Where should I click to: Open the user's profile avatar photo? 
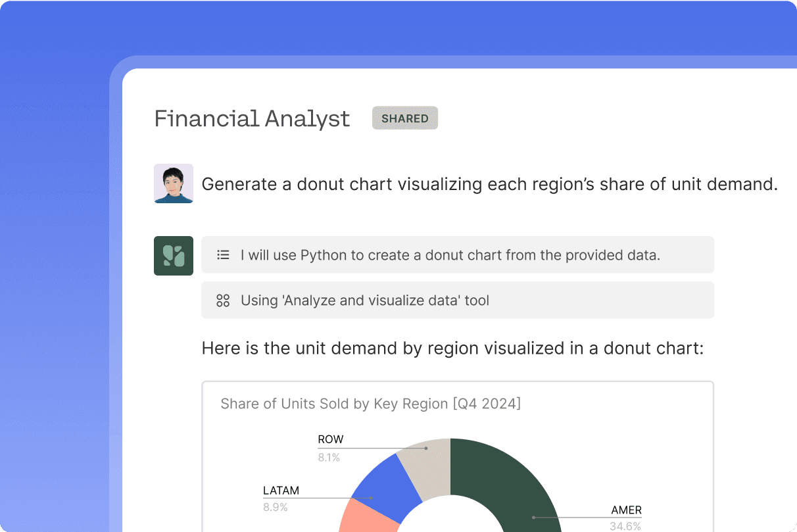pyautogui.click(x=173, y=183)
